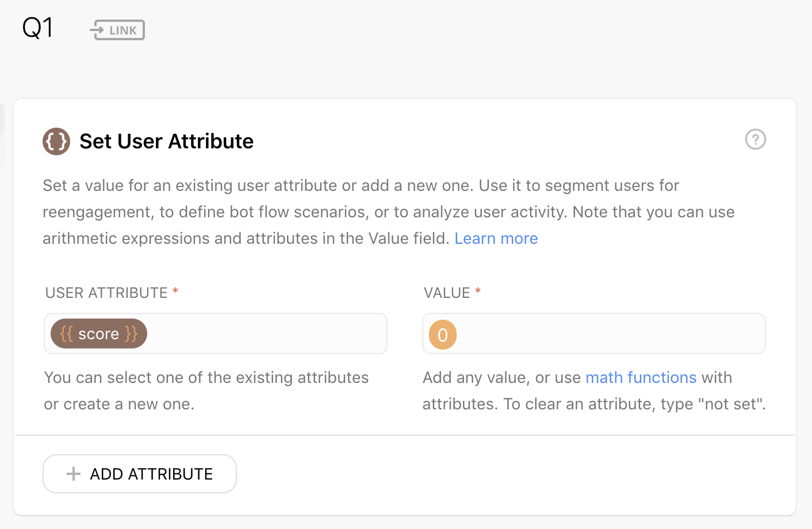Click the USER ATTRIBUTE field label

[106, 293]
